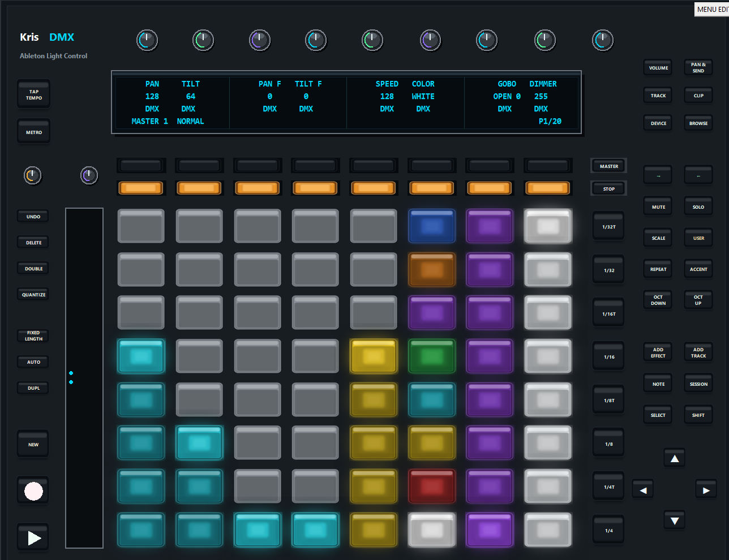Image resolution: width=729 pixels, height=560 pixels.
Task: Click the down arrow navigation button
Action: [x=674, y=521]
